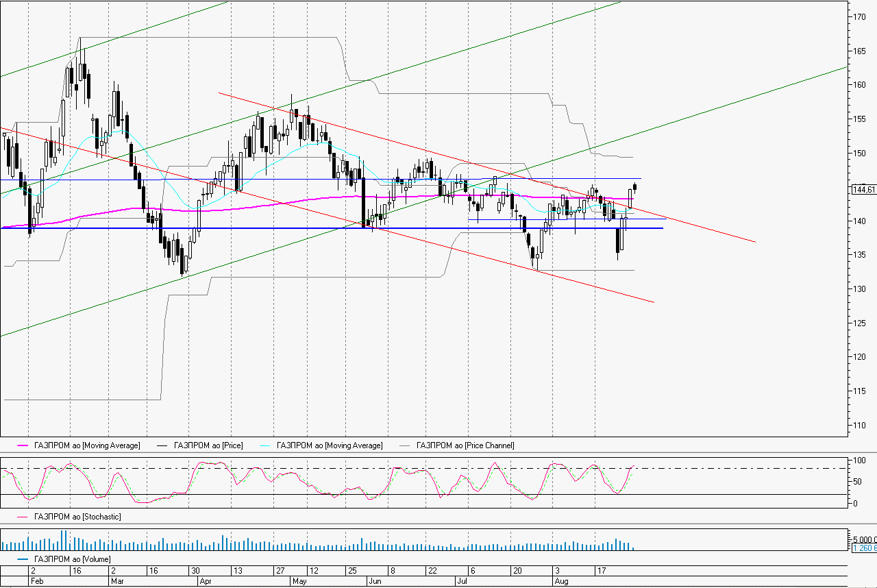Image resolution: width=877 pixels, height=588 pixels.
Task: Select the May month label on the time axis
Action: pyautogui.click(x=299, y=581)
